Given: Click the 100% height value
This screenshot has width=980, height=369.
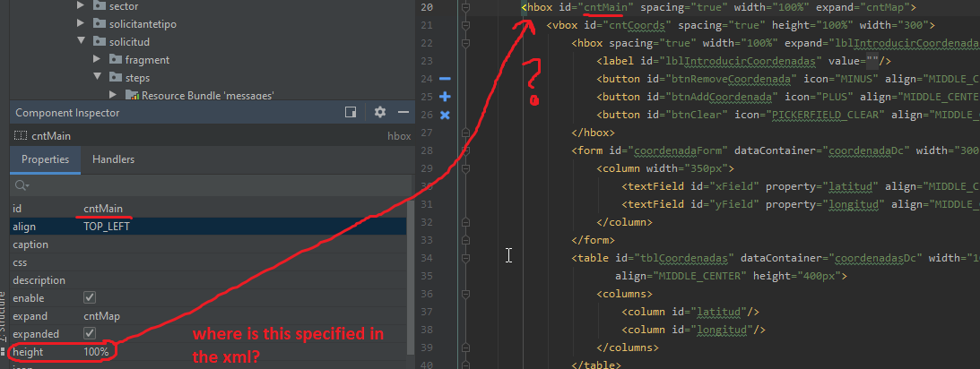Looking at the screenshot, I should pos(96,352).
